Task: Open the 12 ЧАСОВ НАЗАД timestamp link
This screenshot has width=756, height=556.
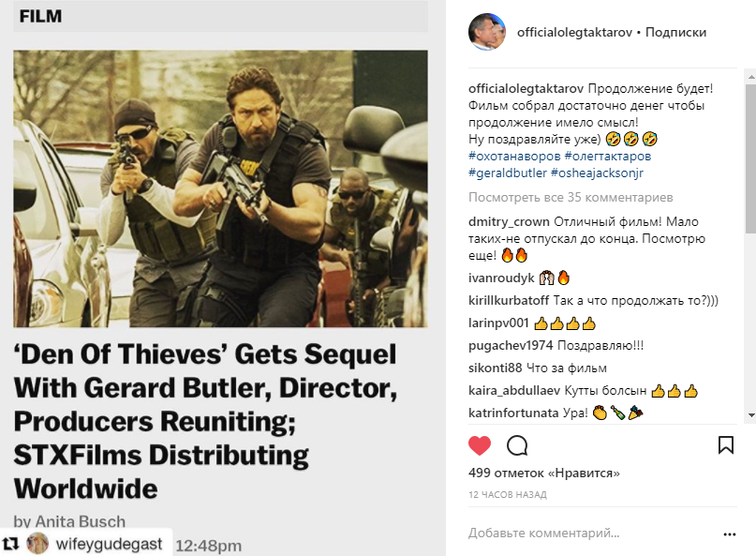Action: tap(507, 495)
